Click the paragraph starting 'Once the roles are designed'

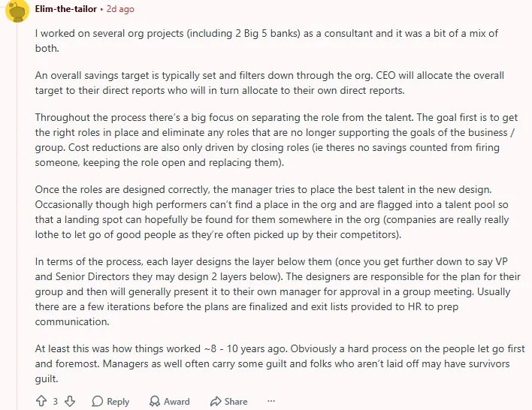click(x=272, y=212)
